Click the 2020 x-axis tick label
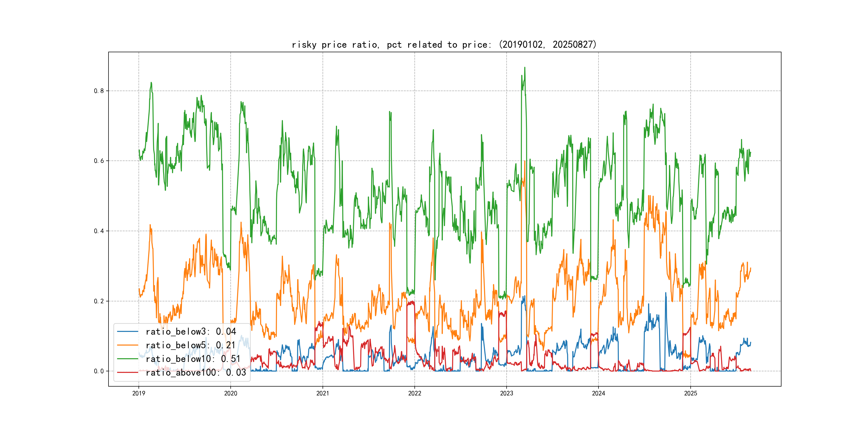Screen dimensions: 868x434 click(230, 393)
